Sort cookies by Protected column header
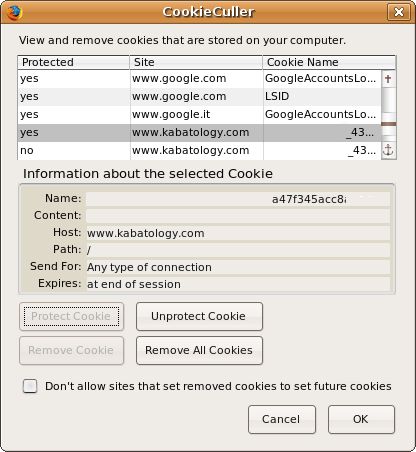416x452 pixels. [73, 62]
